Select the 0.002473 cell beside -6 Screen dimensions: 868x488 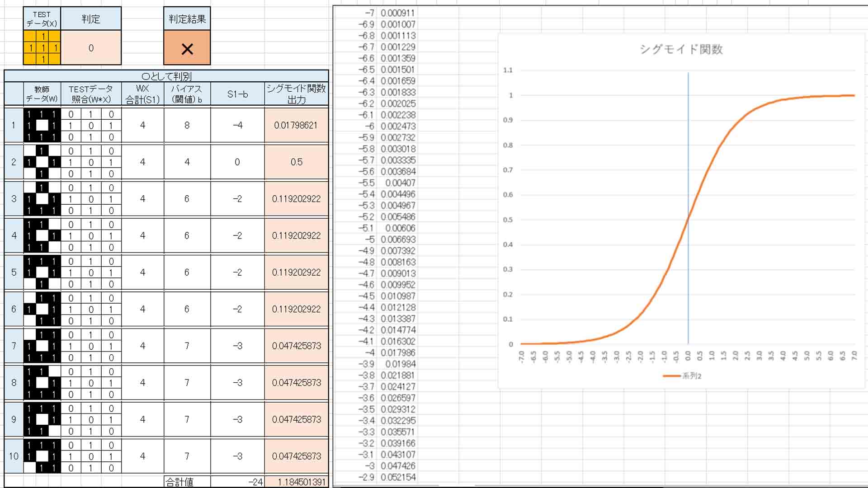398,127
